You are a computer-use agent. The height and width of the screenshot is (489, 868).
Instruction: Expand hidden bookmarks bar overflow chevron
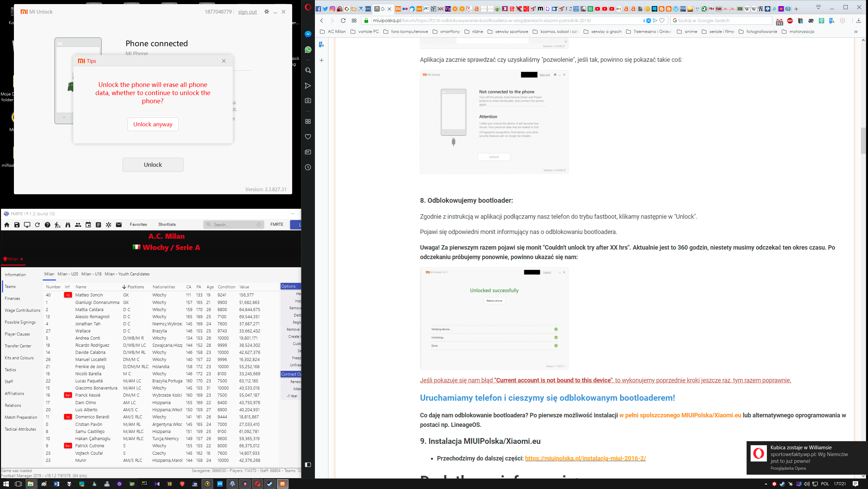pyautogui.click(x=855, y=32)
